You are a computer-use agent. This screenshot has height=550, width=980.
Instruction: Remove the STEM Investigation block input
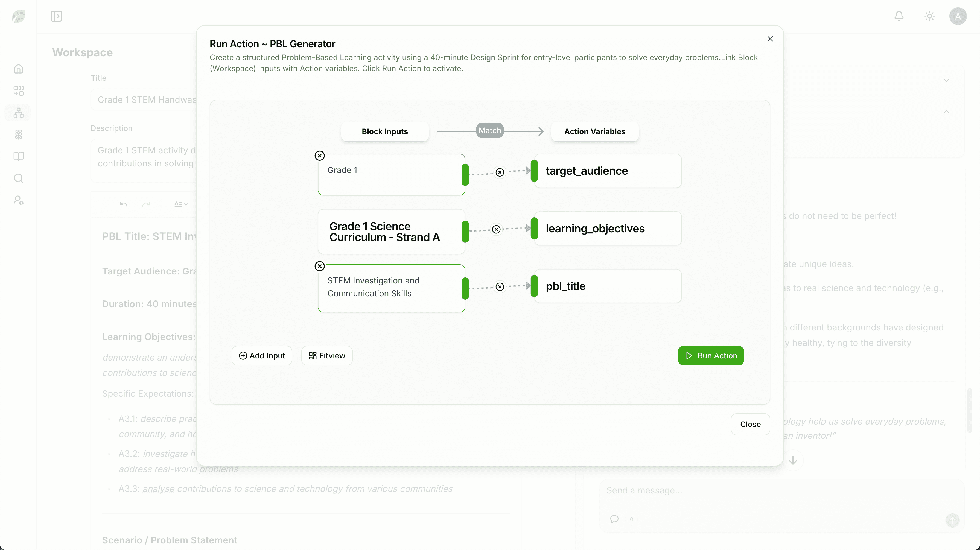[x=320, y=266]
